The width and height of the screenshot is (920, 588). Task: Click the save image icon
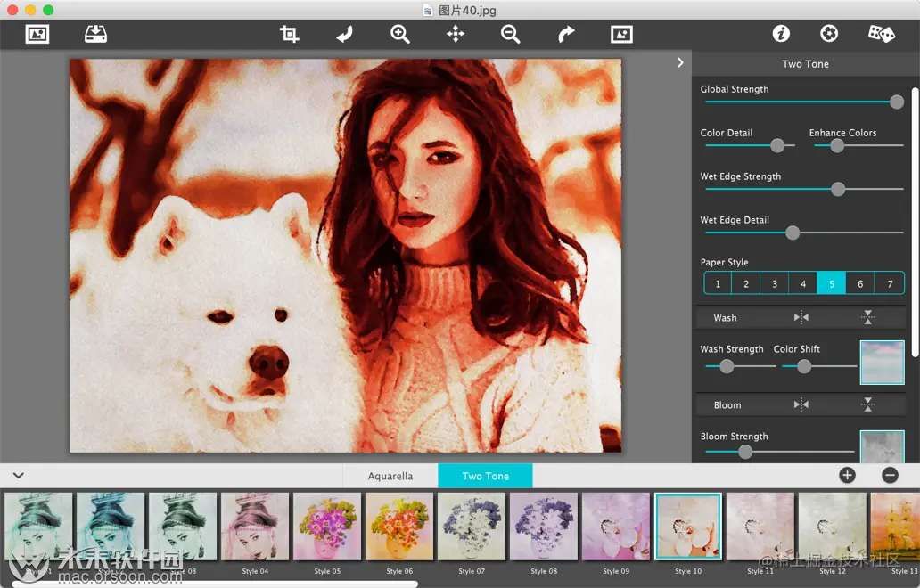95,34
